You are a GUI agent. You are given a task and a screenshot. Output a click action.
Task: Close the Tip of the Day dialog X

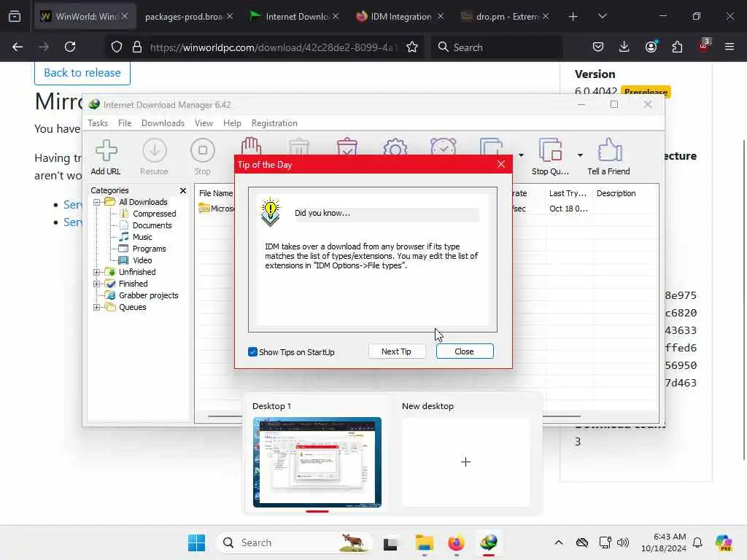coord(501,164)
